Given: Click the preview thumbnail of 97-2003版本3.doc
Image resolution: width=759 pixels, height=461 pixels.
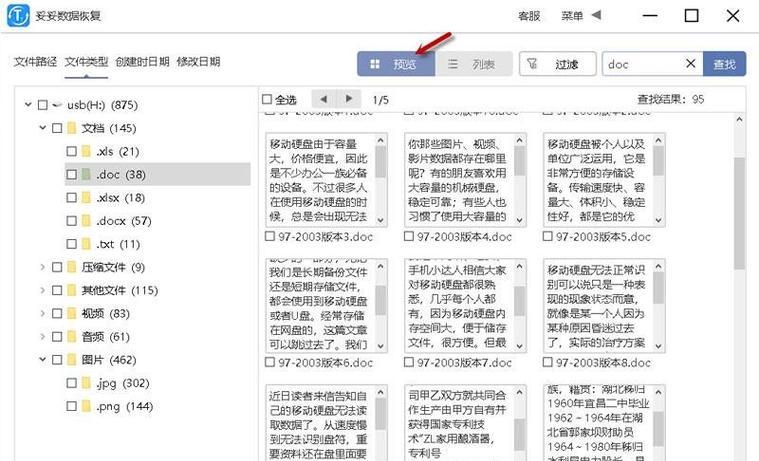Looking at the screenshot, I should click(326, 180).
